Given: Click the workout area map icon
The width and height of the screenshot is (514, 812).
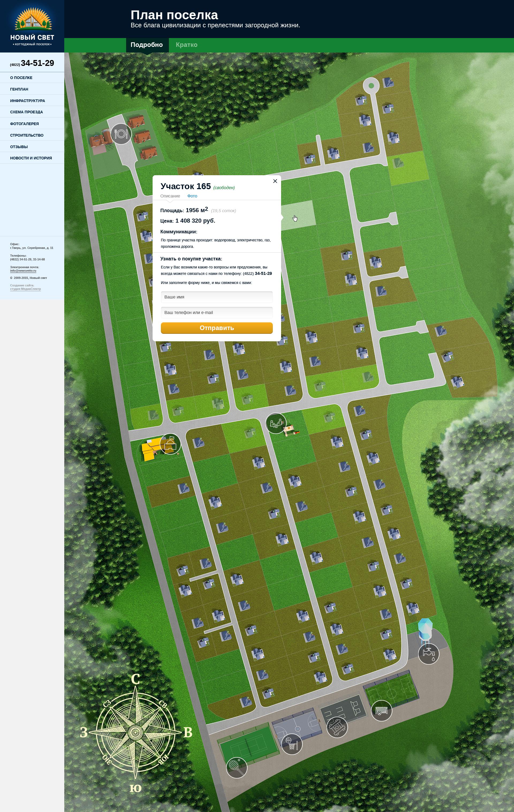Looking at the screenshot, I should (337, 727).
